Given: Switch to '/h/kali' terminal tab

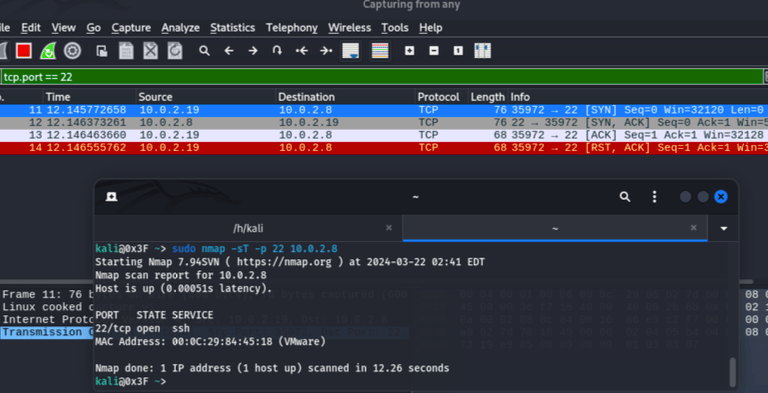Looking at the screenshot, I should (x=248, y=228).
